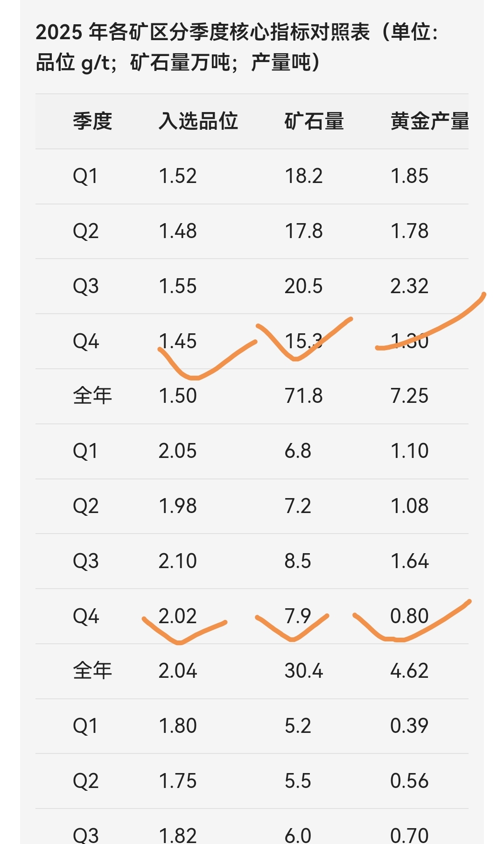504x844 pixels.
Task: Select the table title starting with 2025
Action: (237, 47)
